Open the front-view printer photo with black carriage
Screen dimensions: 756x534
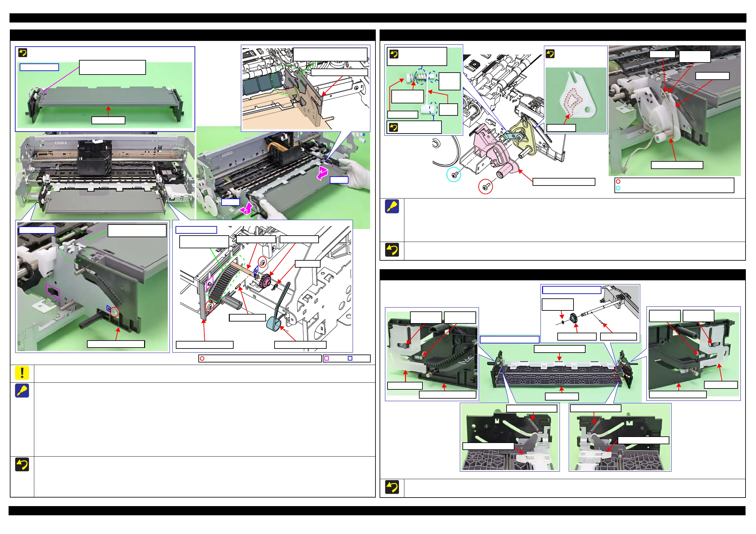click(x=105, y=176)
